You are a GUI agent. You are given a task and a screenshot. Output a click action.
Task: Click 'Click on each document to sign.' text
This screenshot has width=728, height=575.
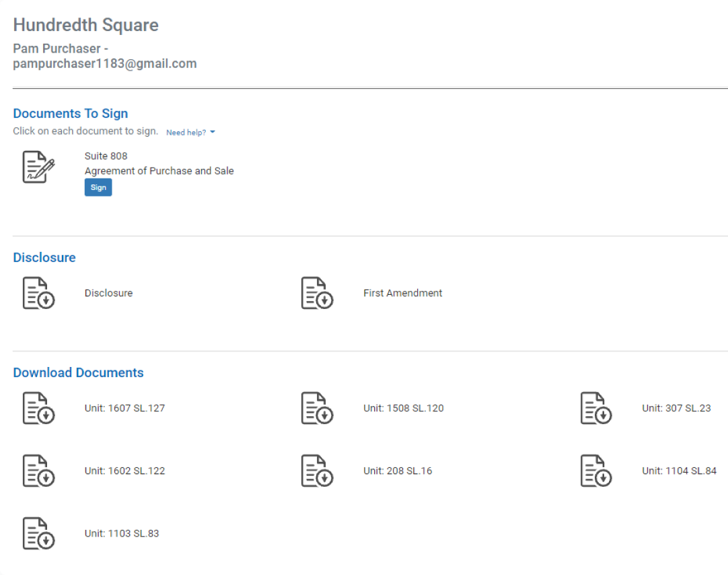[85, 131]
